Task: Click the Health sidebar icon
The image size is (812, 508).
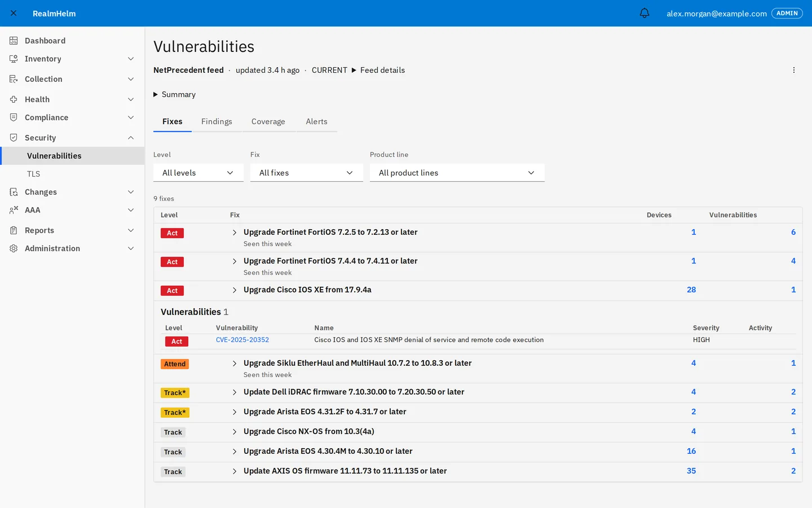Action: [x=14, y=99]
